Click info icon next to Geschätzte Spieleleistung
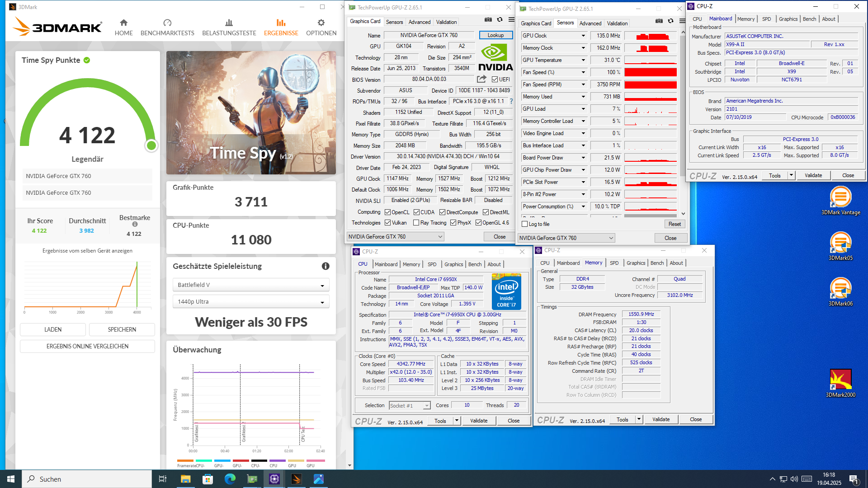 (x=325, y=266)
